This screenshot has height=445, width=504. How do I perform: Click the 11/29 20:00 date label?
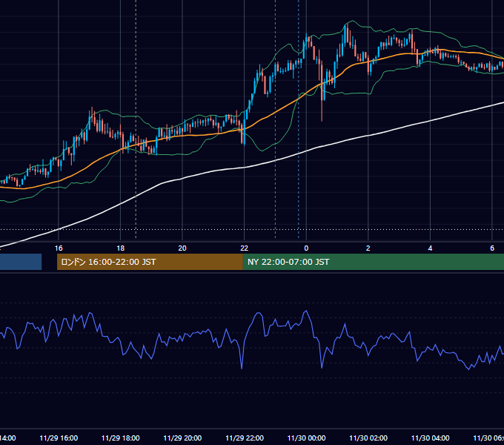tap(182, 438)
